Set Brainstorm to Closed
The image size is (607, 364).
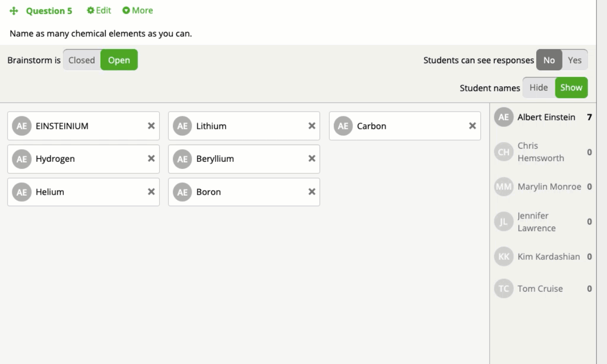tap(82, 60)
